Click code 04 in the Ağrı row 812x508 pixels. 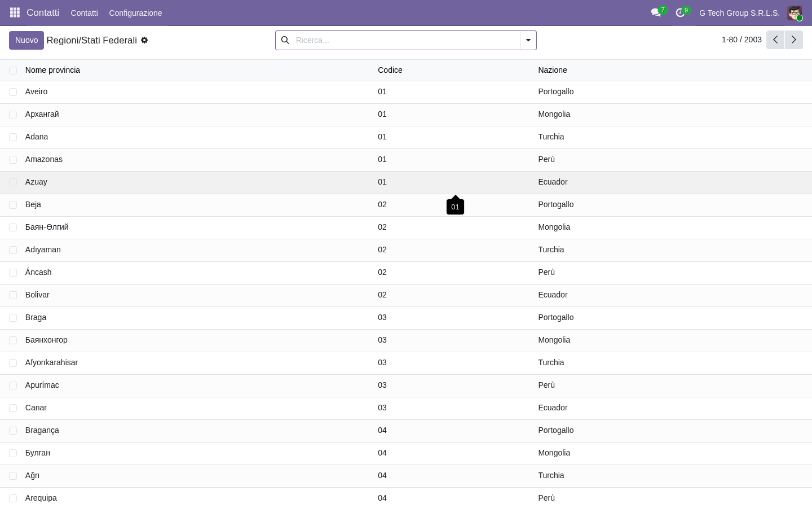tap(382, 475)
